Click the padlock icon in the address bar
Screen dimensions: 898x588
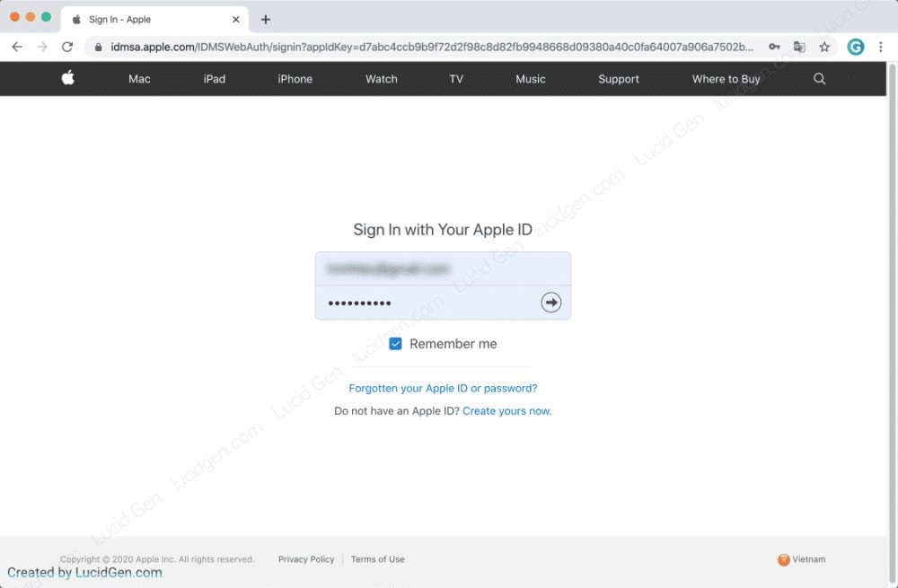(x=99, y=48)
